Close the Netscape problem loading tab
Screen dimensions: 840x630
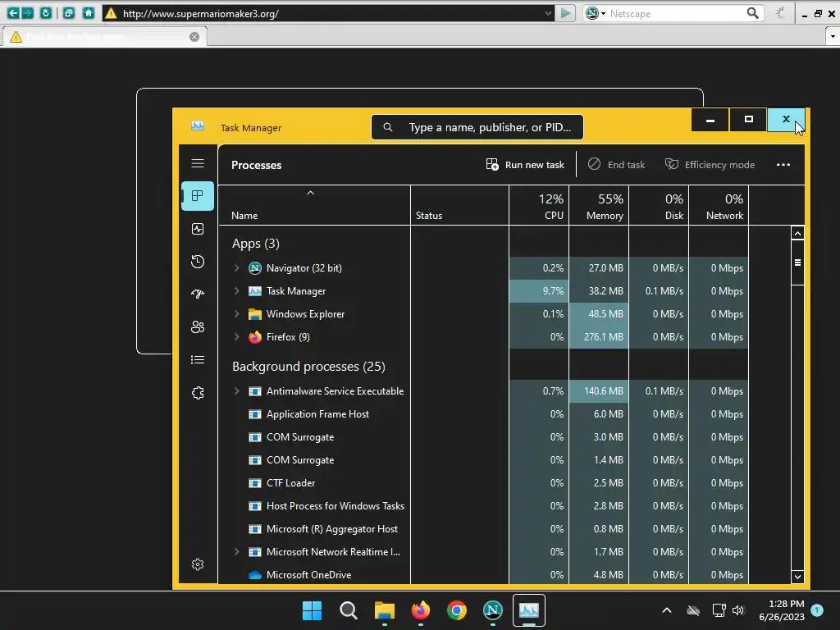(x=194, y=36)
